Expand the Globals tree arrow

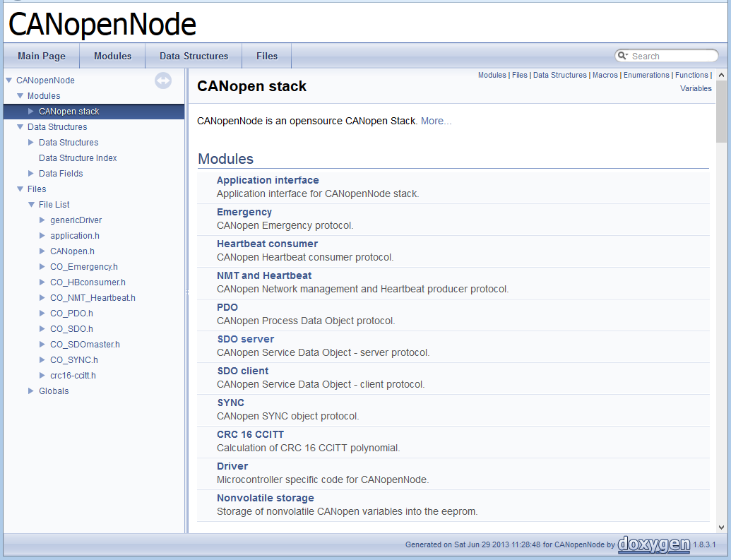(31, 391)
